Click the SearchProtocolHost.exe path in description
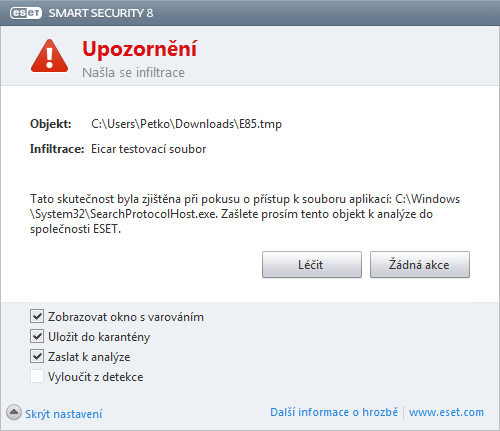The width and height of the screenshot is (500, 431). (x=123, y=214)
